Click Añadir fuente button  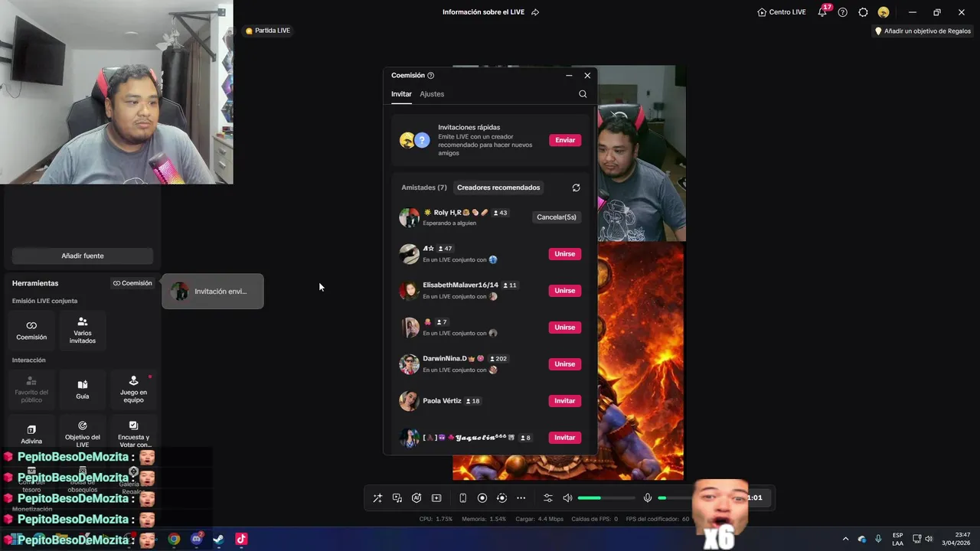(83, 256)
